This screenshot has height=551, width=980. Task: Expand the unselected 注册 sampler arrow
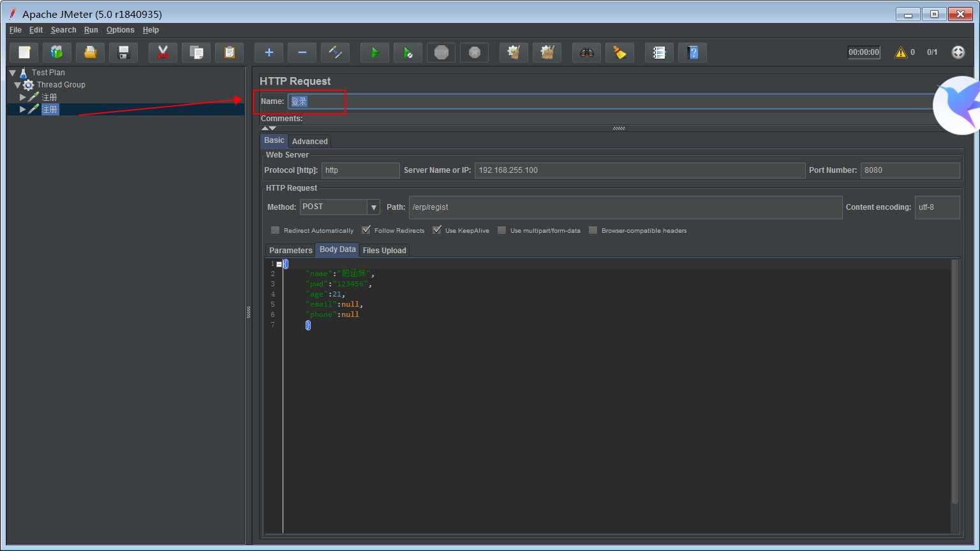click(23, 97)
